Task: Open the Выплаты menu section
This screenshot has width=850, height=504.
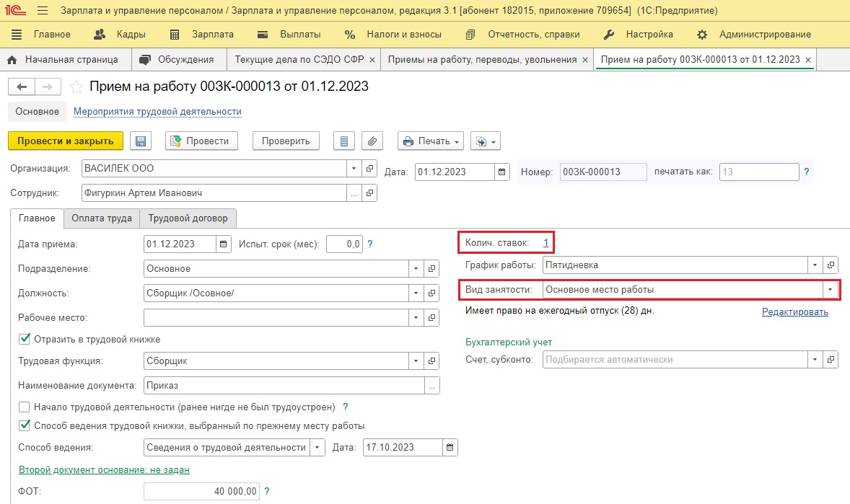Action: click(x=289, y=34)
